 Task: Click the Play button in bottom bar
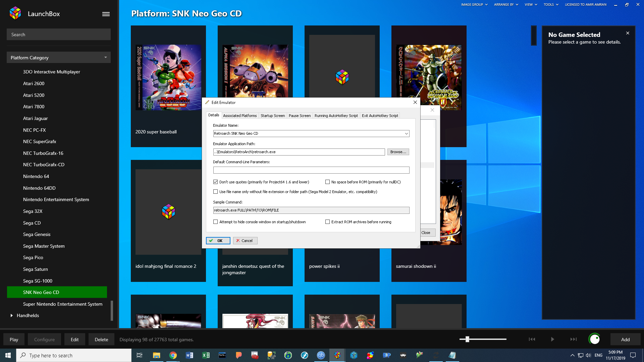coord(14,340)
